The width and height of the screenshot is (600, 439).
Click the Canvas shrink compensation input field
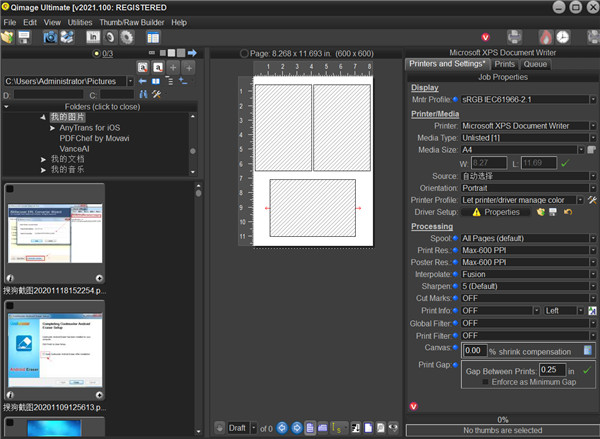point(474,351)
